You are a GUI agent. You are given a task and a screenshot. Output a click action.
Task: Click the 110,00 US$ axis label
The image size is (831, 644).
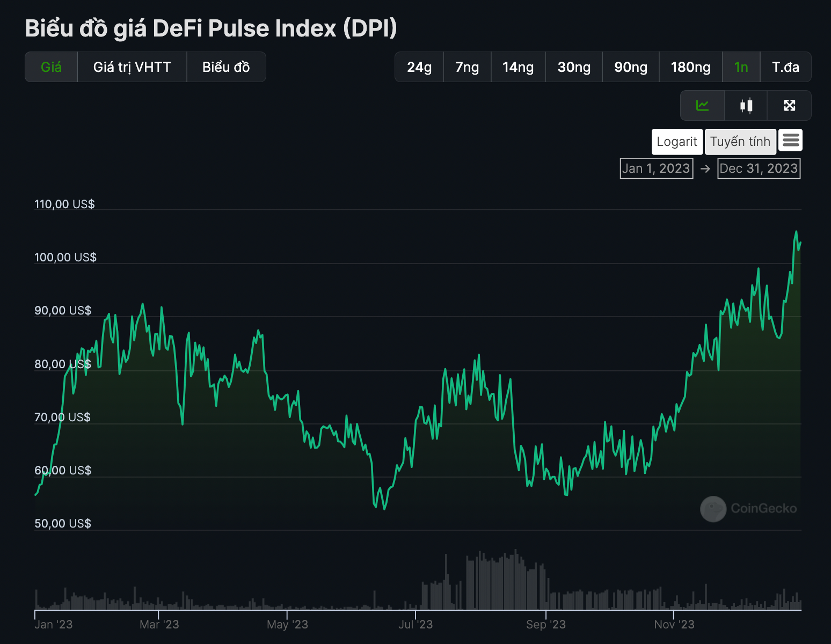pyautogui.click(x=64, y=204)
